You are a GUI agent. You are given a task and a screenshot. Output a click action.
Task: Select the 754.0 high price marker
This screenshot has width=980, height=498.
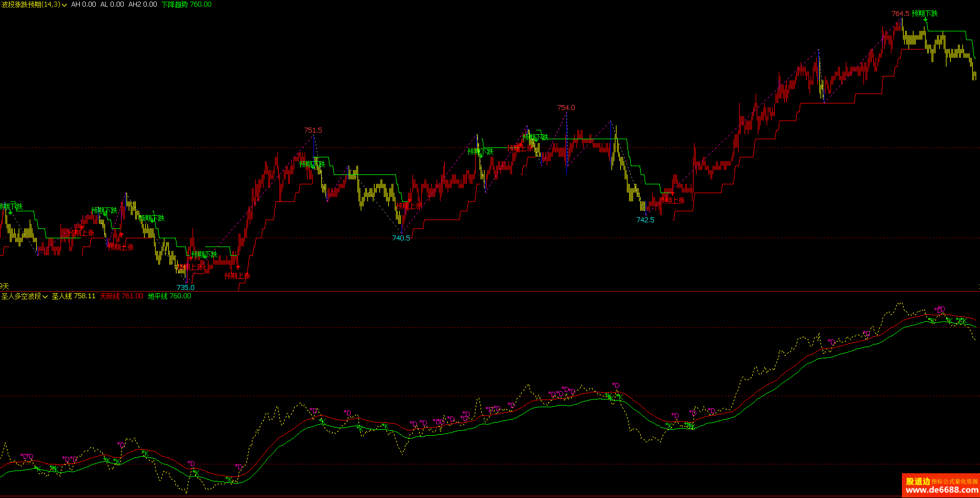(x=566, y=108)
